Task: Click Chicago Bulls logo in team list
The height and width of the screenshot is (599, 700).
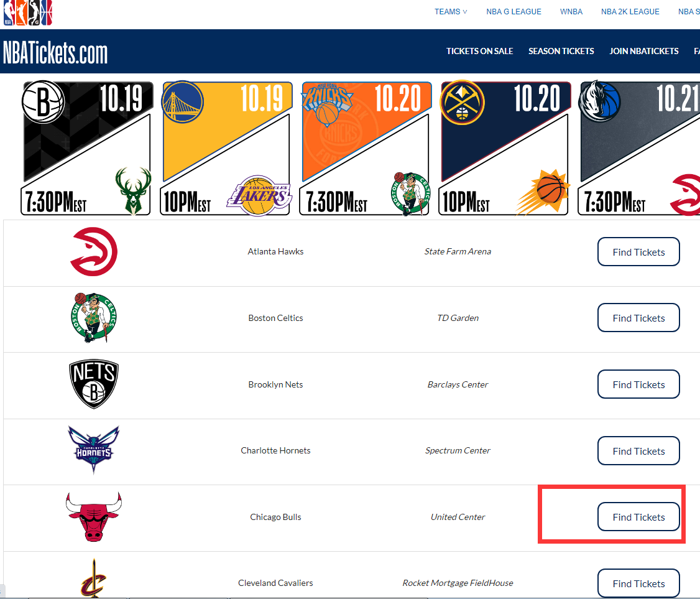Action: [94, 517]
